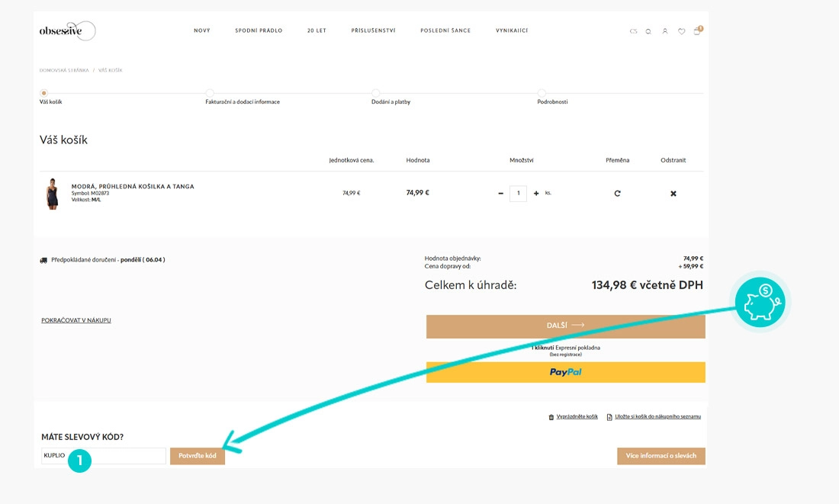Click Uložte si košík do nákupního seznamu
Image resolution: width=839 pixels, height=504 pixels.
tap(657, 416)
